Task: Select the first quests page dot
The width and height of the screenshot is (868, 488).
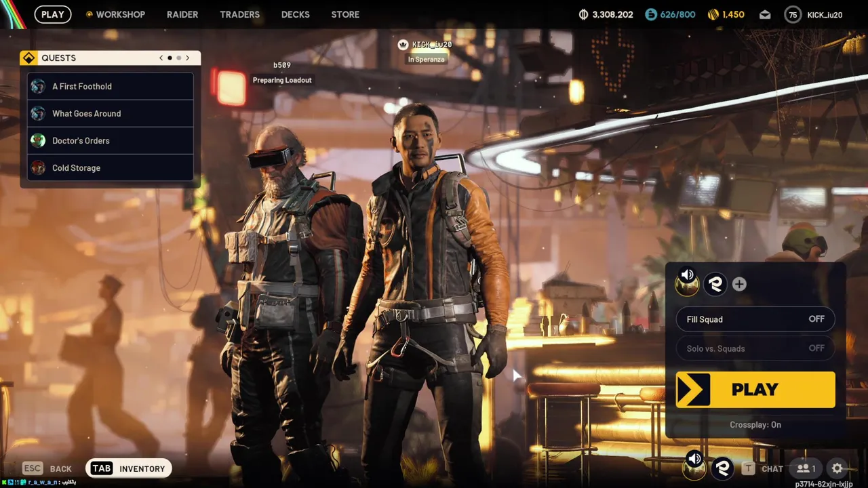Action: (170, 58)
